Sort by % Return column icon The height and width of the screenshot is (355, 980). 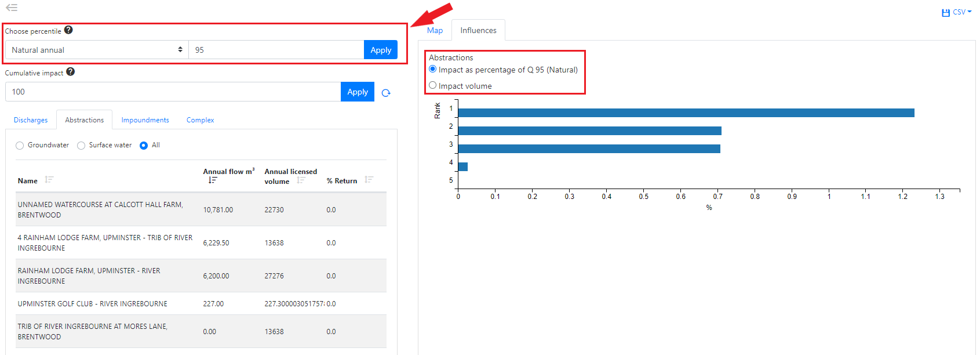point(369,180)
